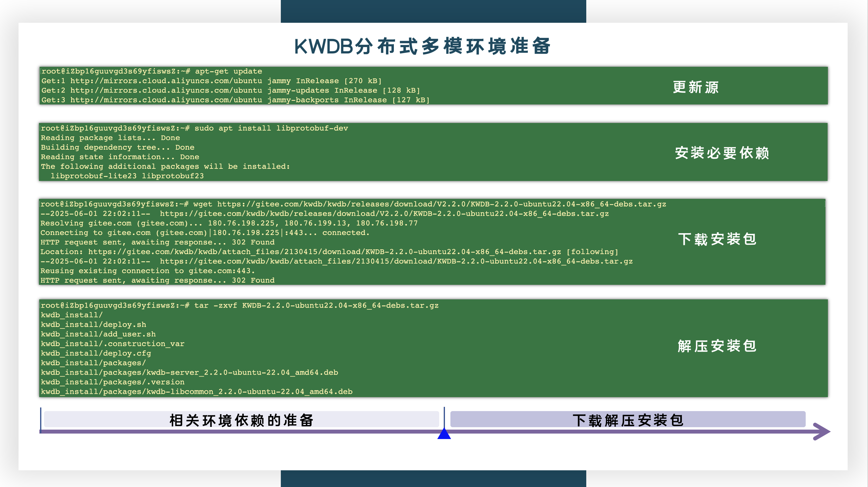This screenshot has height=487, width=868.
Task: Click the kwdb-libcommon_2.2.0 .deb file line
Action: [x=196, y=391]
